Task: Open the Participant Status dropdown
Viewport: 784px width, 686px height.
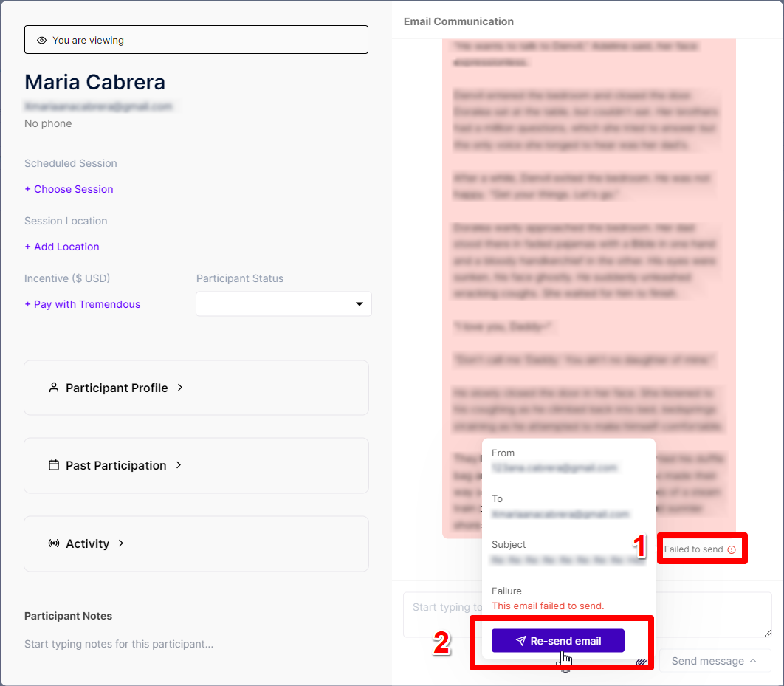Action: pos(283,304)
